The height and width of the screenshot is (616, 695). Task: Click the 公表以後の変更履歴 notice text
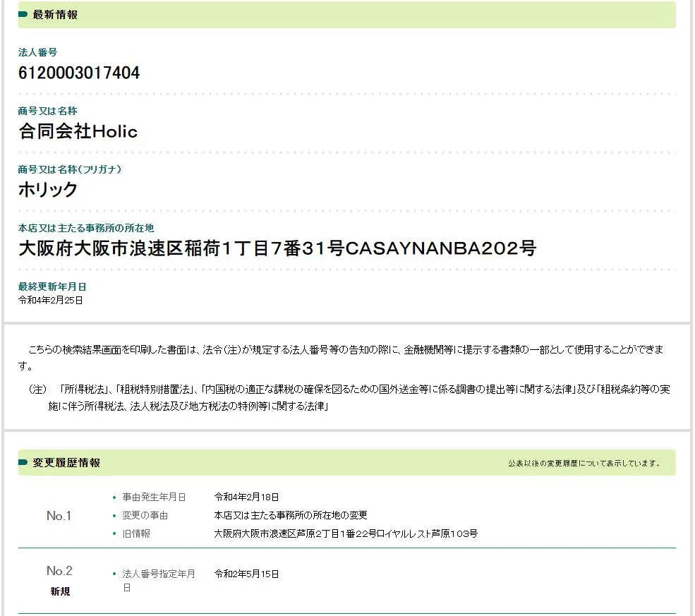click(x=585, y=464)
